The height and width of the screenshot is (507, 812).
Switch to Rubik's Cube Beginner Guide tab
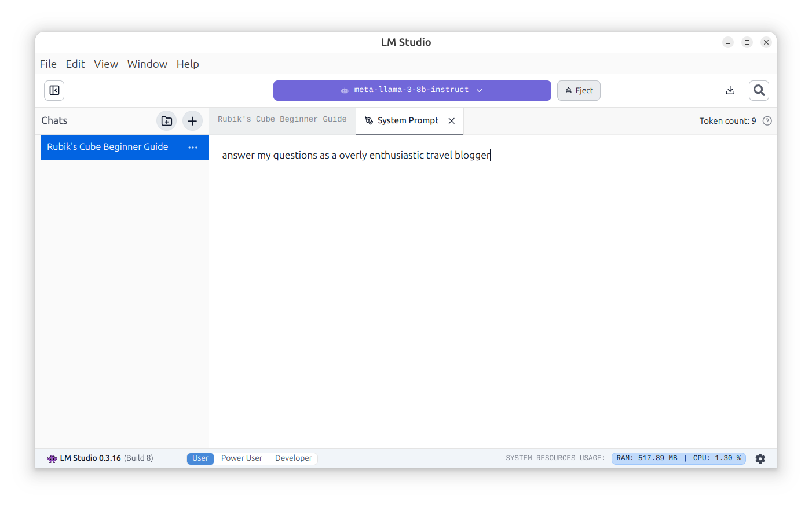[x=282, y=120]
